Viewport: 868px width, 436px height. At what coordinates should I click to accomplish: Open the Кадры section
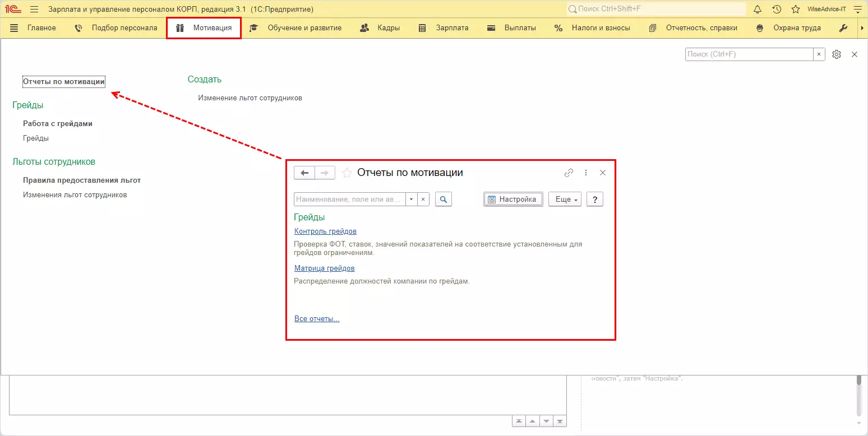point(389,28)
